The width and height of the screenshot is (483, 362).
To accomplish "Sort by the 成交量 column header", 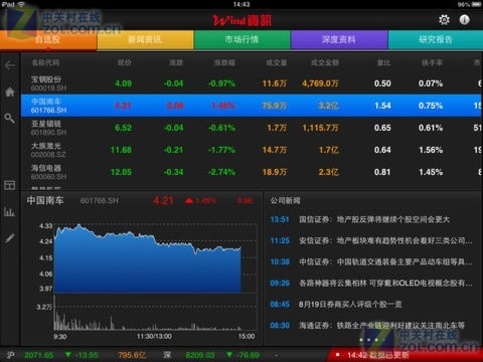I will click(x=276, y=63).
